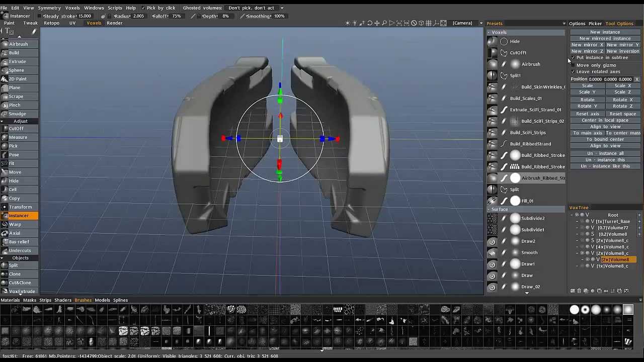Toggle the Pick by click checkbox
644x362 pixels.
143,8
